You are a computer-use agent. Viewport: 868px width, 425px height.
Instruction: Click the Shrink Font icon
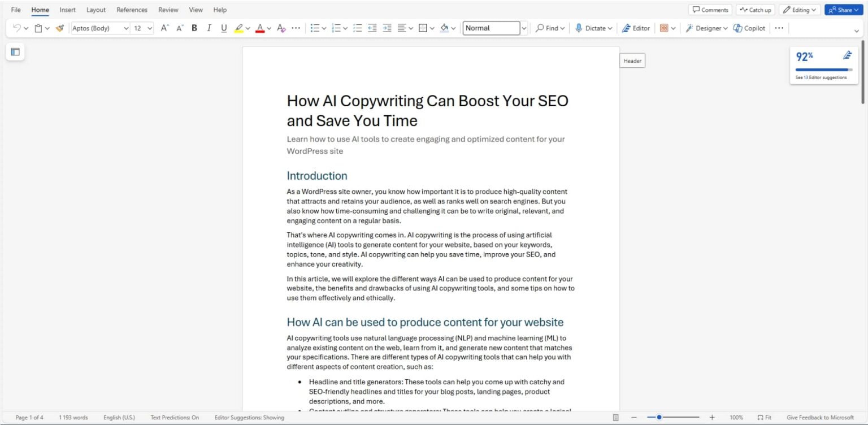(x=180, y=28)
